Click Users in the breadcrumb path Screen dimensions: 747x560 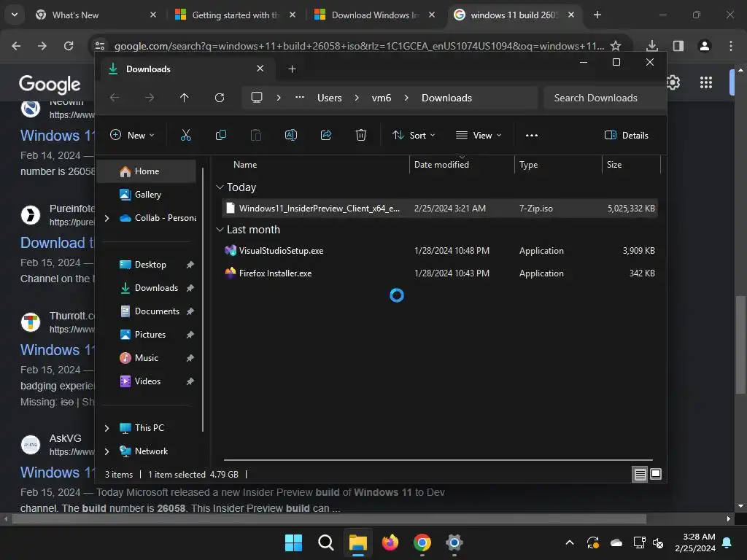click(330, 98)
